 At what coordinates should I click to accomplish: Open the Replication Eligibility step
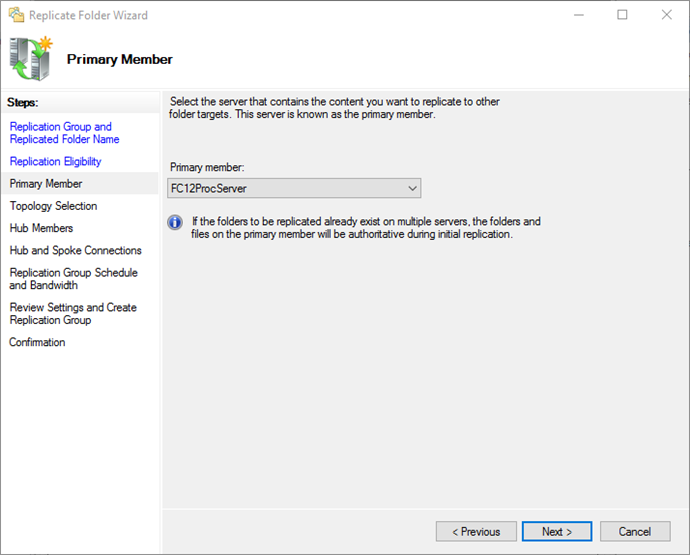[x=55, y=162]
